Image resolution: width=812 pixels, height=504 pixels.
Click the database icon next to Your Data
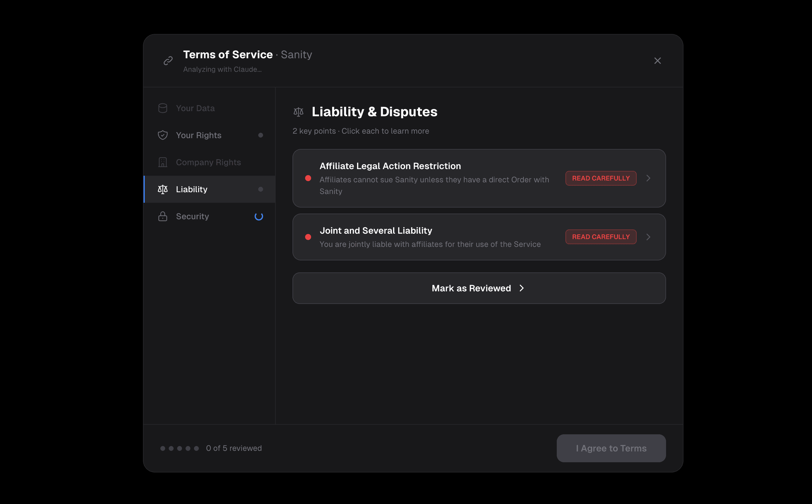(x=162, y=108)
